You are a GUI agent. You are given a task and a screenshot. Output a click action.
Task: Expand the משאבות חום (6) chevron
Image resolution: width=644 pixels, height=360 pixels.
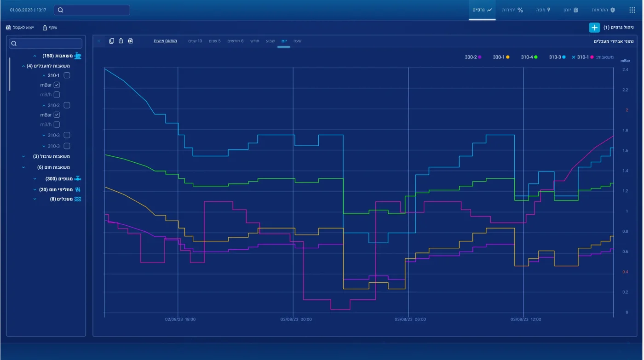23,167
